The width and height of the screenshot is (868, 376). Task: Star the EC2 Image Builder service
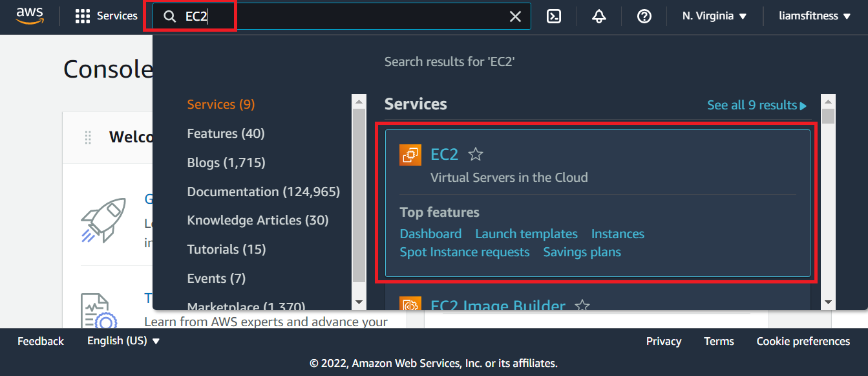click(x=582, y=305)
